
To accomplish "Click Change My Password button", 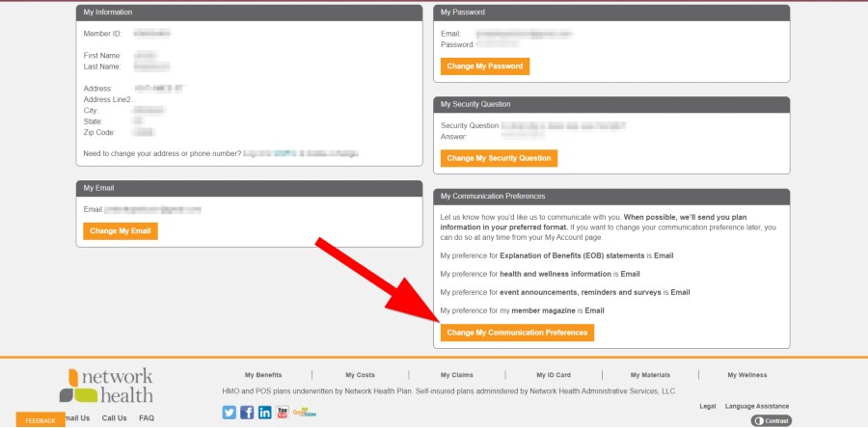I will tap(485, 67).
